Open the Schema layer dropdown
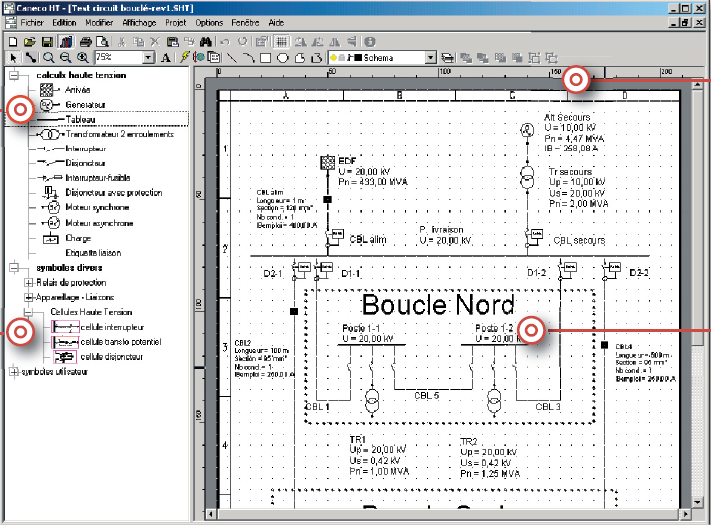This screenshot has height=525, width=711. pyautogui.click(x=431, y=58)
